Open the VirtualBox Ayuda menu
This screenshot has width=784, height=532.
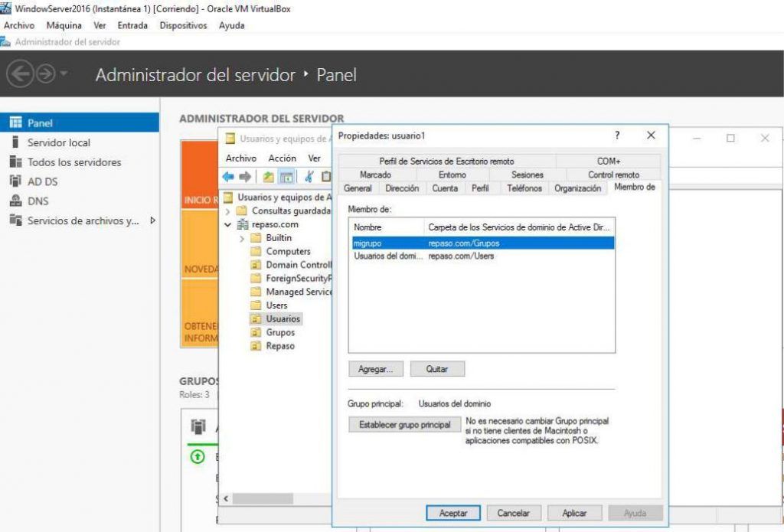pyautogui.click(x=231, y=25)
